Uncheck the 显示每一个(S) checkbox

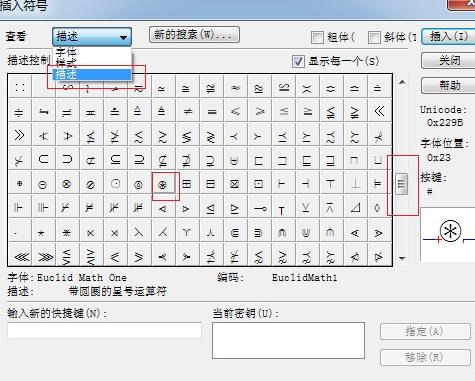coord(298,61)
